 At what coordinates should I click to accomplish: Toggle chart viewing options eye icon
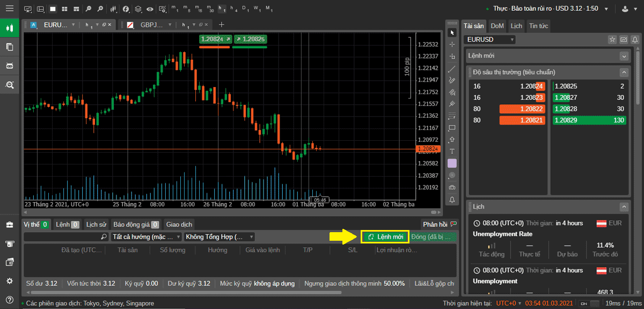click(150, 9)
